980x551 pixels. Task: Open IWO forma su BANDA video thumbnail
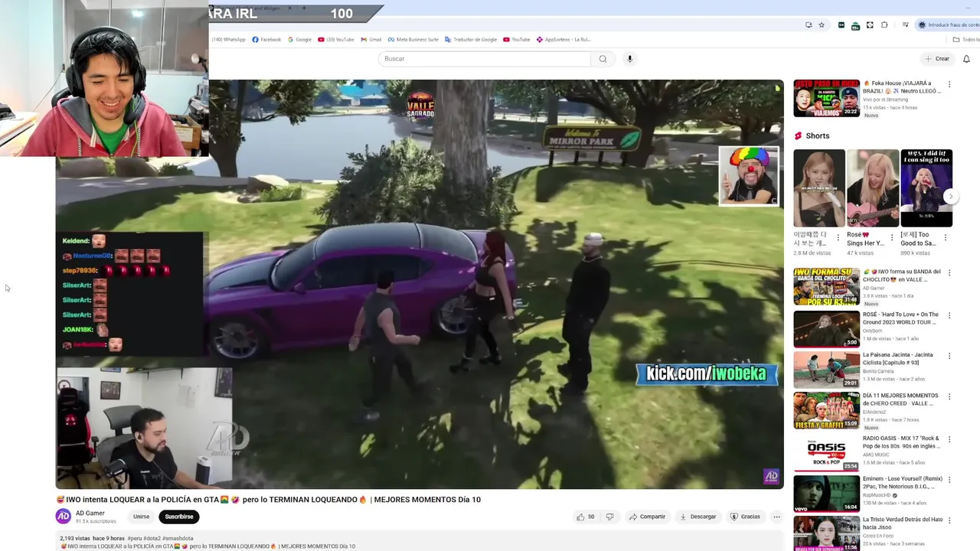[826, 286]
